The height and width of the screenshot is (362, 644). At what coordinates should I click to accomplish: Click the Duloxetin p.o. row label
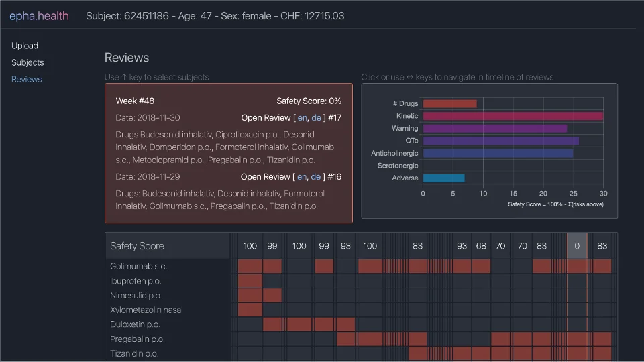[x=135, y=324]
